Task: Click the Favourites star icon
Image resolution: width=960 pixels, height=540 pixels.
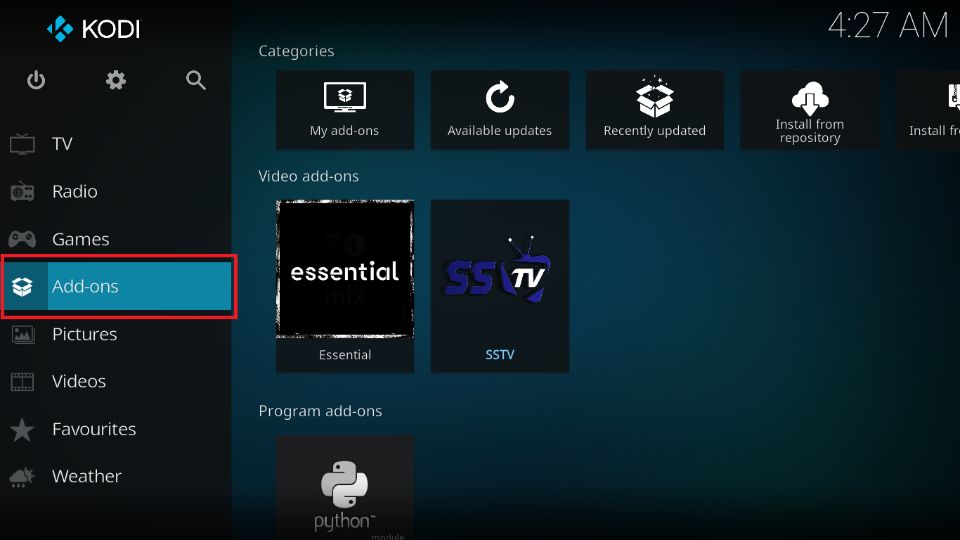Action: tap(22, 429)
